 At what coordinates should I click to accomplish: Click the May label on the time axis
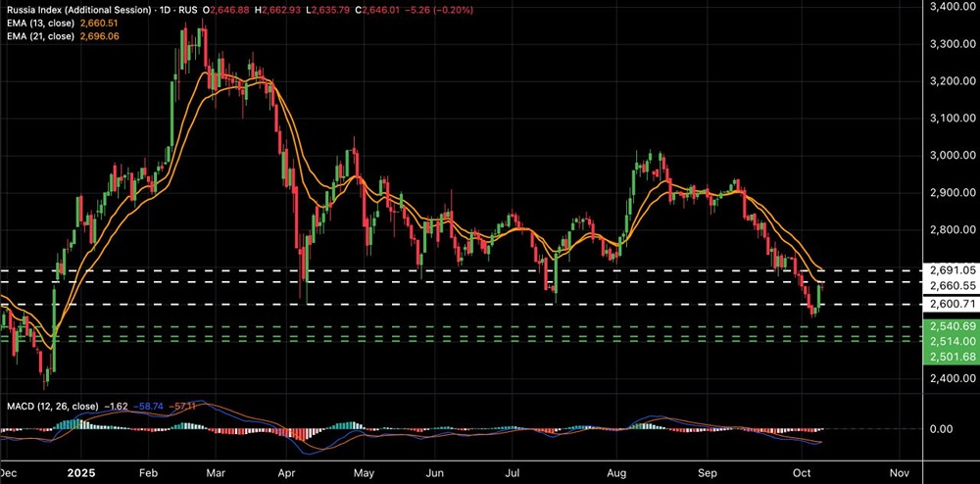pos(364,473)
